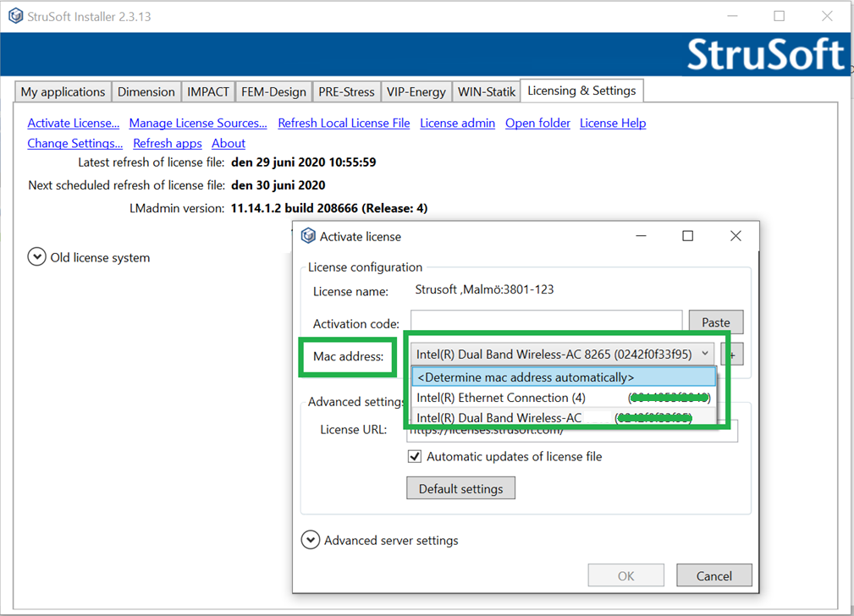Click 'den 29 juni 2020 10:55:59' refresh time
This screenshot has height=616, width=854.
(x=303, y=162)
